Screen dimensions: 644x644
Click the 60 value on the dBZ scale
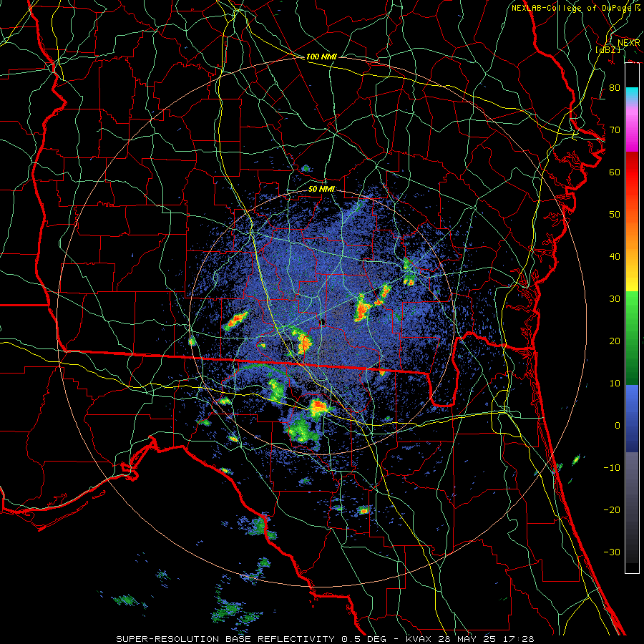coord(615,172)
